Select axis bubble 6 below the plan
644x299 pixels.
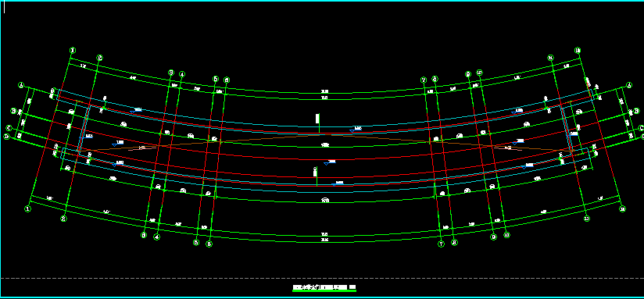point(209,244)
